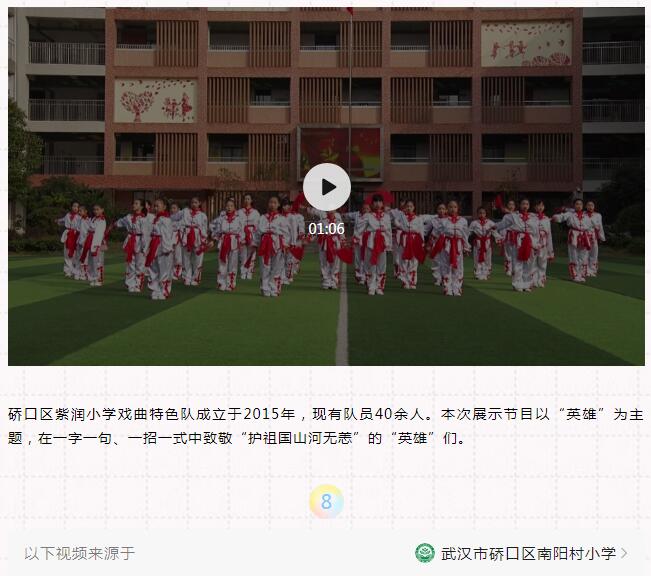Click the flagpole above the play button
This screenshot has height=576, width=651.
click(350, 83)
